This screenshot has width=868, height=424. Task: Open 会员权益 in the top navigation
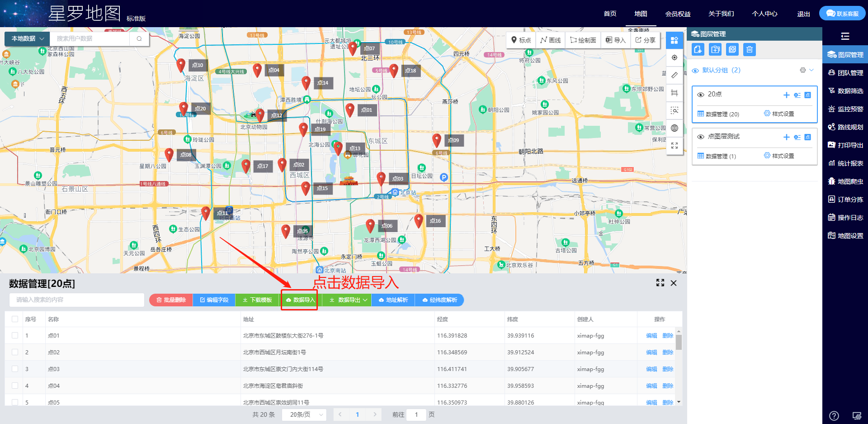(678, 14)
